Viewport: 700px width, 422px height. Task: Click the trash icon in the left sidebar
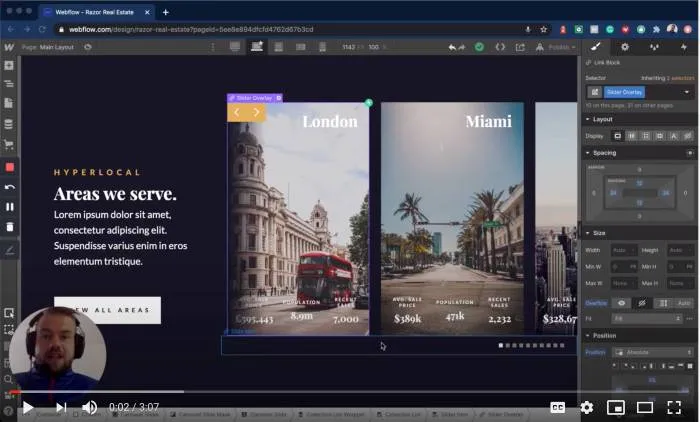click(9, 227)
